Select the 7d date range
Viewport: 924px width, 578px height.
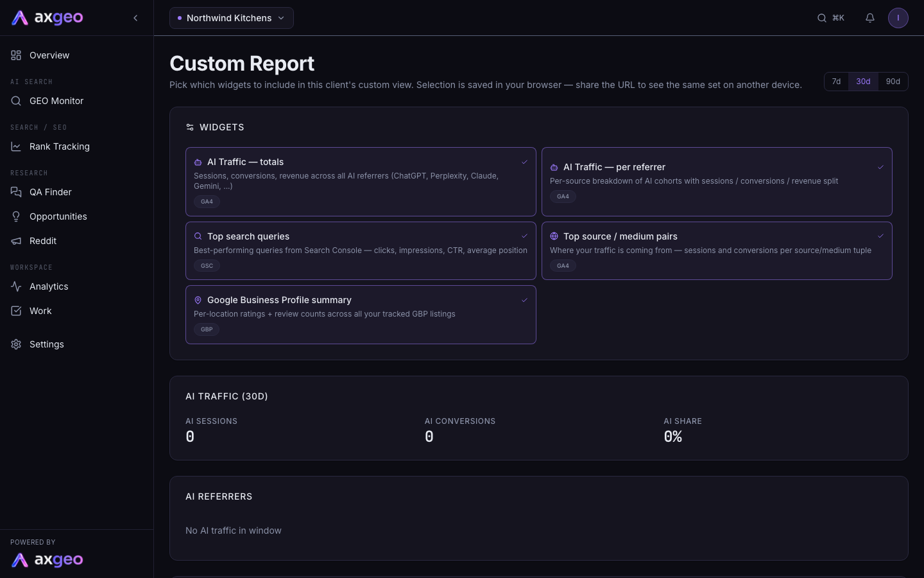[836, 82]
